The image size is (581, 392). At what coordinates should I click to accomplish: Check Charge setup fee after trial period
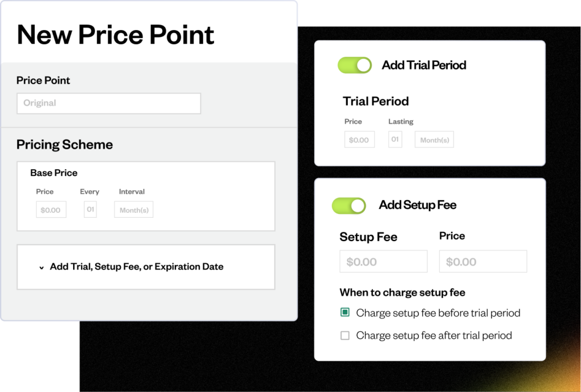tap(345, 335)
